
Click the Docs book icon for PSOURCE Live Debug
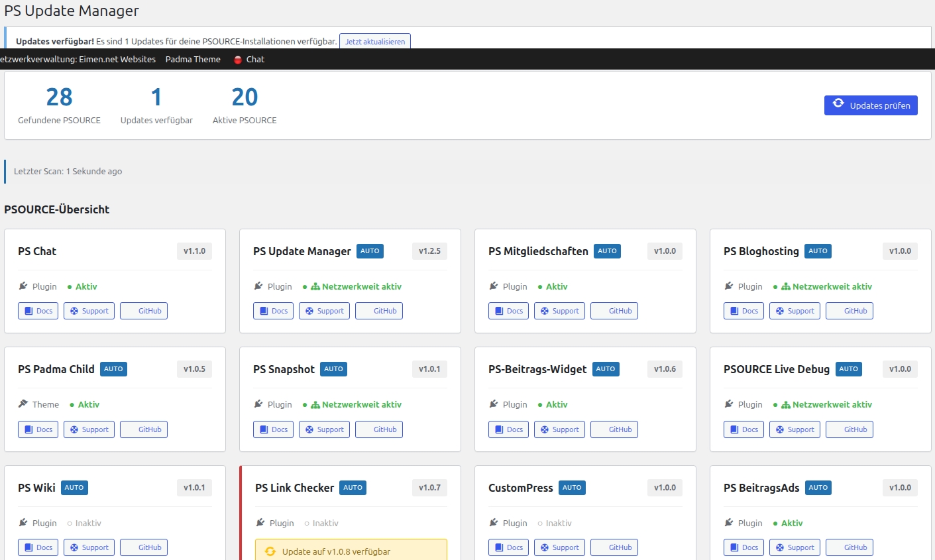(734, 429)
